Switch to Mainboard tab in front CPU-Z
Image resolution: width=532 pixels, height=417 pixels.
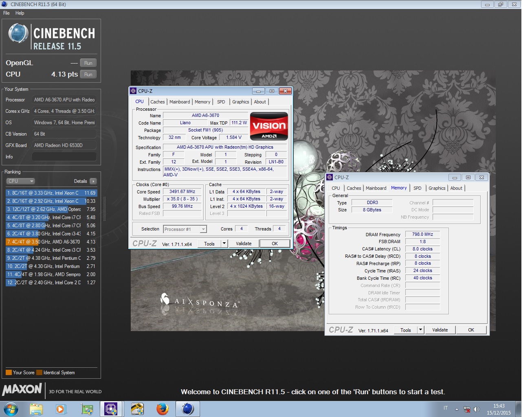point(180,102)
